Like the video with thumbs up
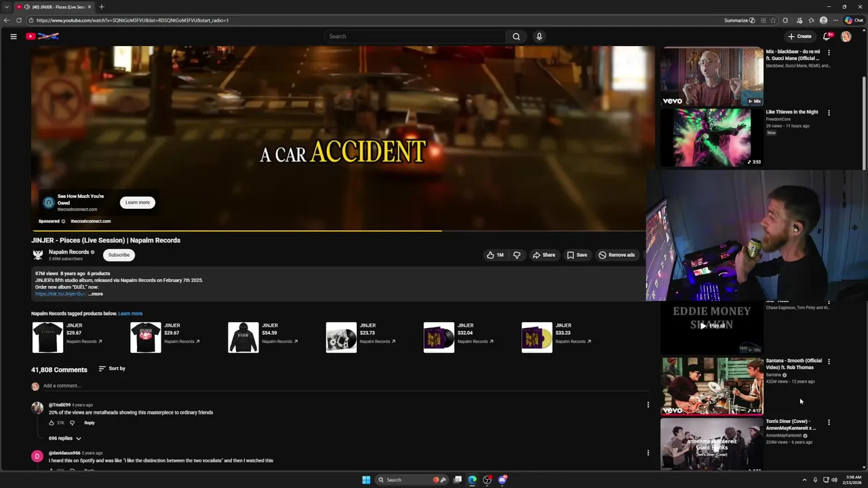 pos(494,255)
